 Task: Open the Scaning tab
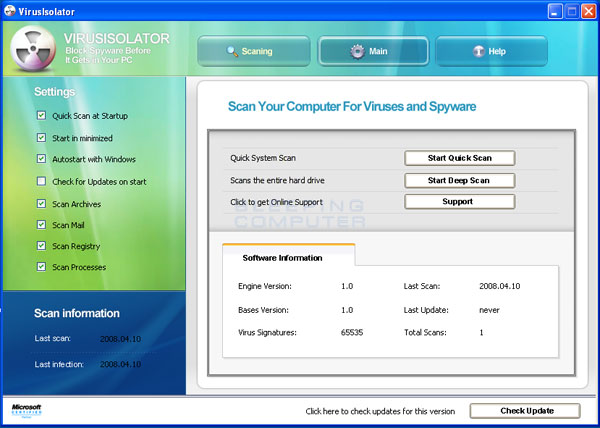pos(254,51)
